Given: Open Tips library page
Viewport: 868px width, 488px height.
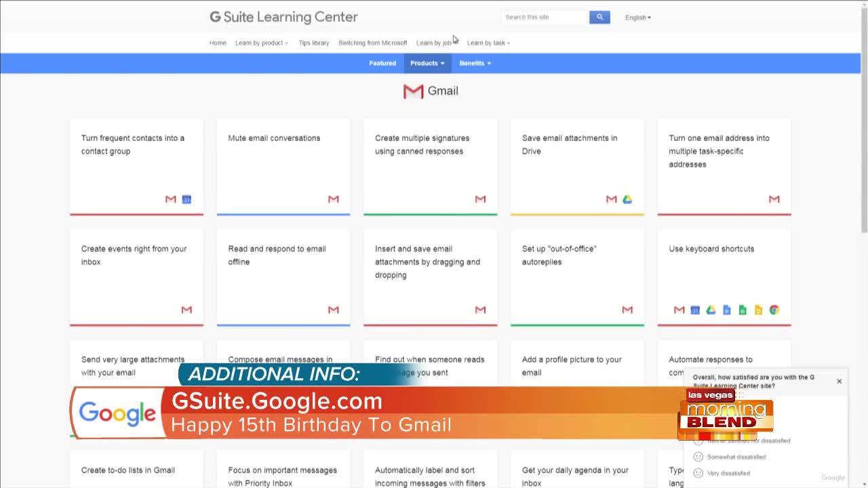Looking at the screenshot, I should (x=314, y=43).
